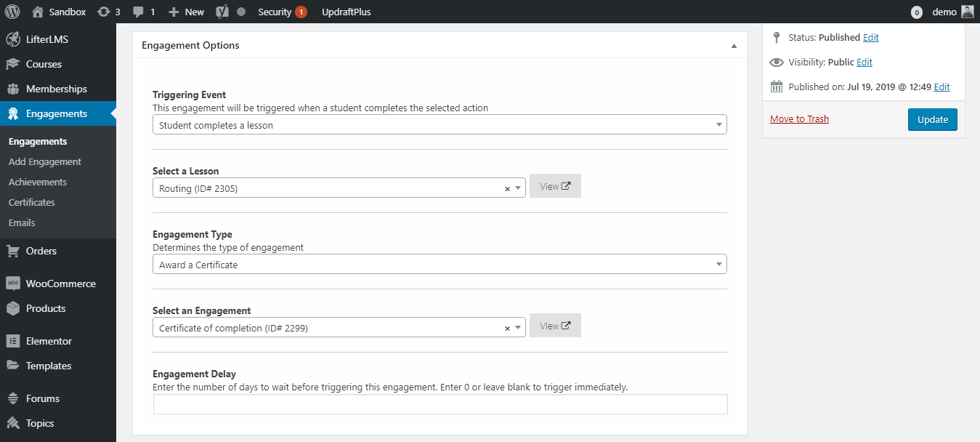Screen dimensions: 980x442
Task: Click Move to Trash link
Action: pyautogui.click(x=799, y=119)
